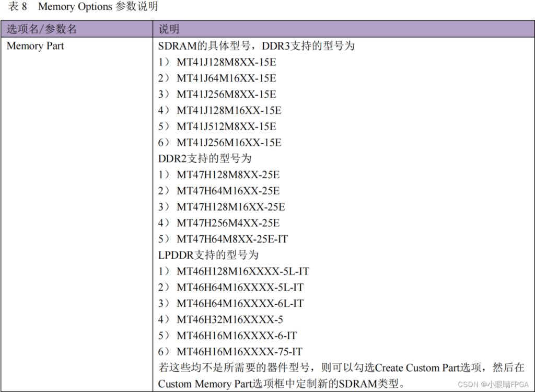Select the MT47H128M16XX-25E part number
The width and height of the screenshot is (535, 392).
pos(230,207)
